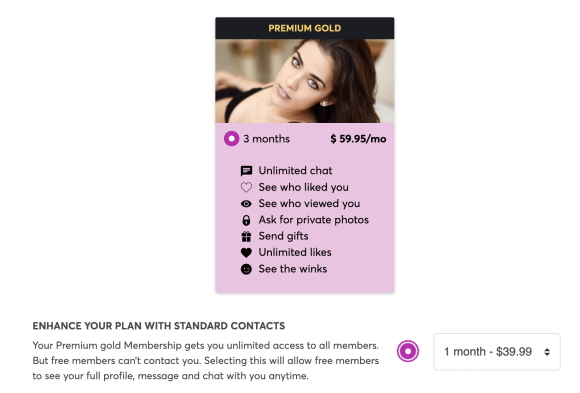Click the outlined heart icon for likes received
This screenshot has width=580, height=393.
point(246,187)
